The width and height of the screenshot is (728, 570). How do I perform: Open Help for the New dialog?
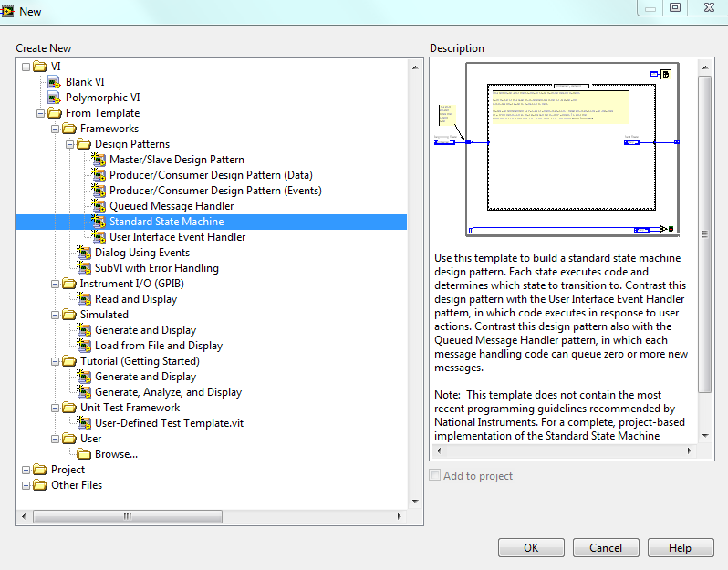click(x=681, y=548)
